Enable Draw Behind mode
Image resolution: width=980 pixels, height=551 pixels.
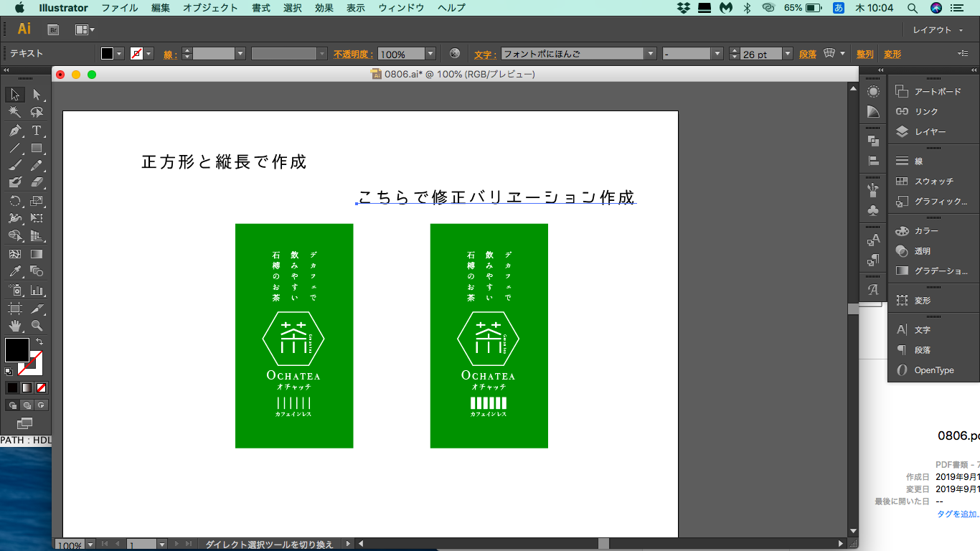[27, 405]
